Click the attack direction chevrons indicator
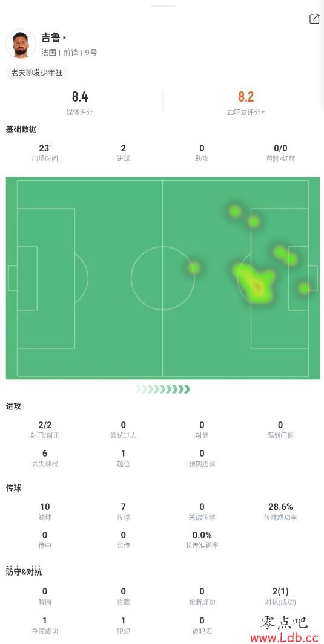This screenshot has width=324, height=644. tap(163, 389)
